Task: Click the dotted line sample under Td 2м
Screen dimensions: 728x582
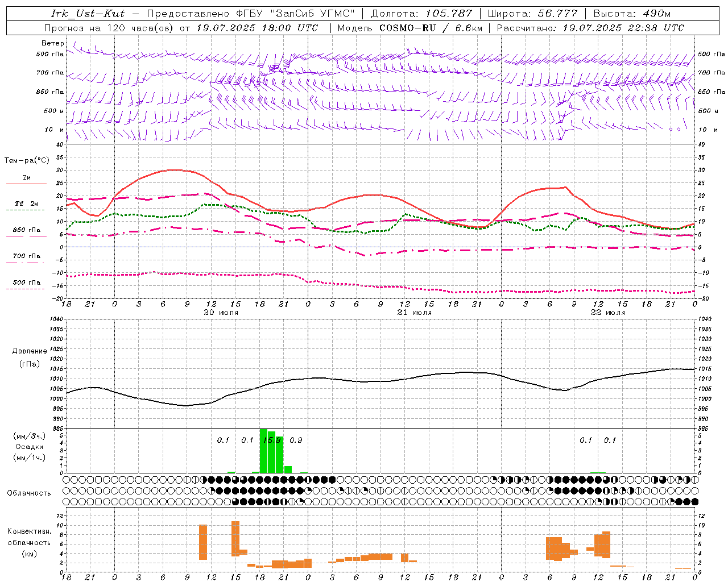Action: [26, 210]
